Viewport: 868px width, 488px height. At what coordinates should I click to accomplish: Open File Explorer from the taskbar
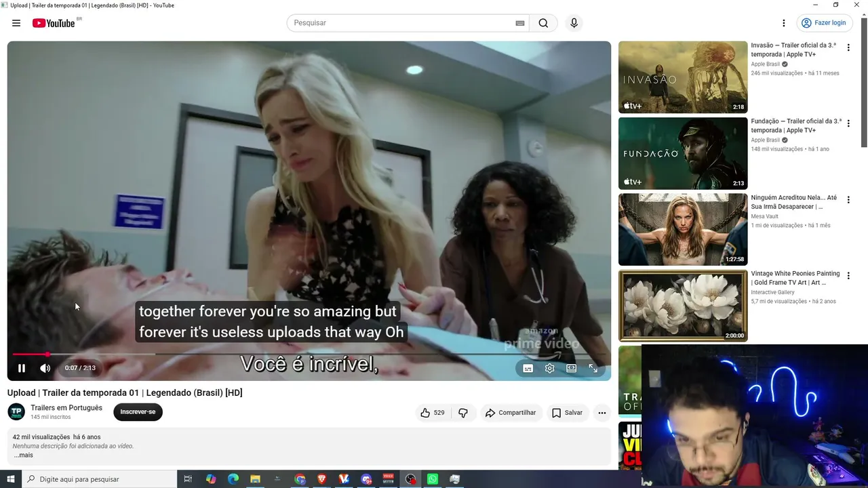tap(255, 479)
